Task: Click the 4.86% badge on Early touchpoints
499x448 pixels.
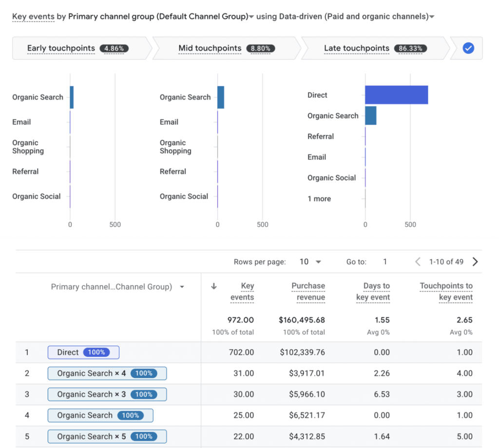Action: tap(114, 48)
